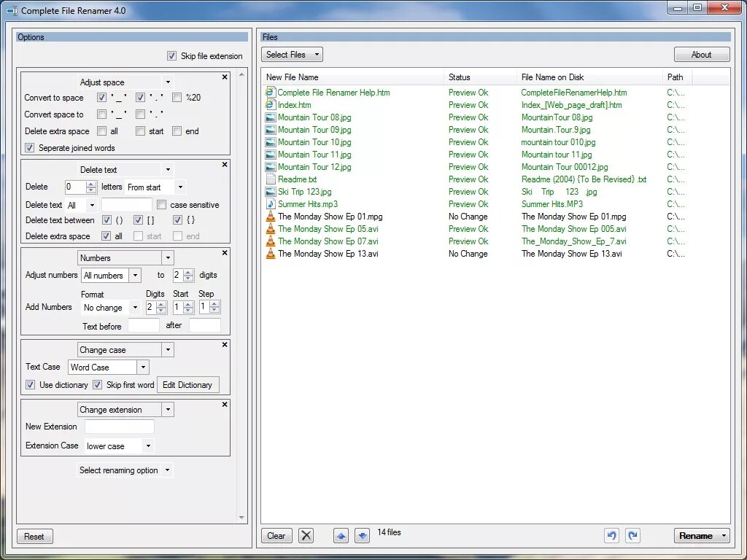The width and height of the screenshot is (747, 560).
Task: Remove the Delete text panel with its X
Action: 225,164
